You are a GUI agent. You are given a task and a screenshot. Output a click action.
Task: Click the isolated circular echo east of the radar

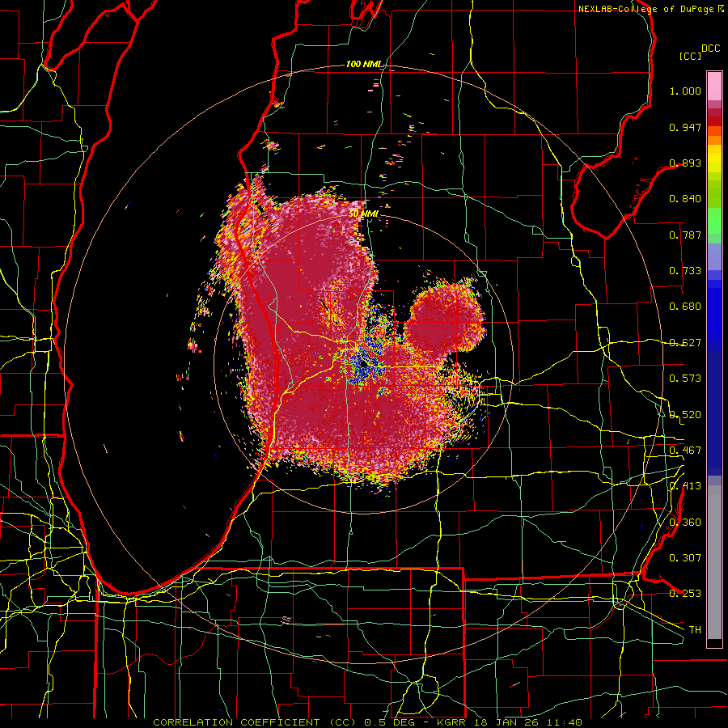[x=445, y=316]
